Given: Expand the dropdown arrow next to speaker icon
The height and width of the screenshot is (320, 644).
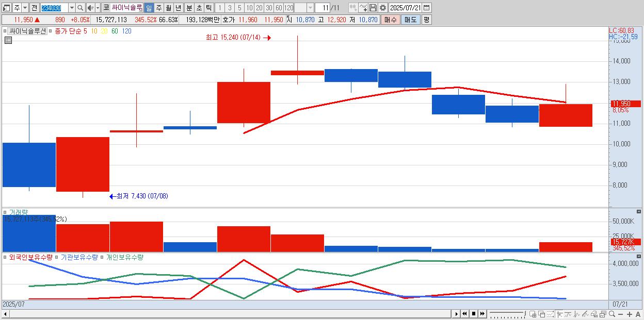Looking at the screenshot, I should pos(98,8).
